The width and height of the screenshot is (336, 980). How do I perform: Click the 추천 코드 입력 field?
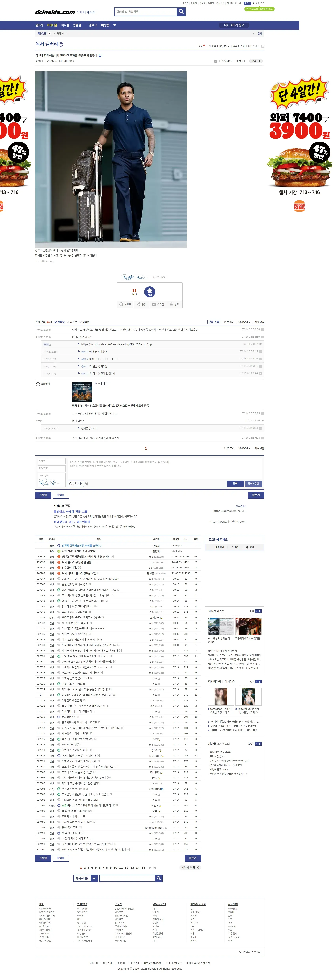[x=163, y=277]
